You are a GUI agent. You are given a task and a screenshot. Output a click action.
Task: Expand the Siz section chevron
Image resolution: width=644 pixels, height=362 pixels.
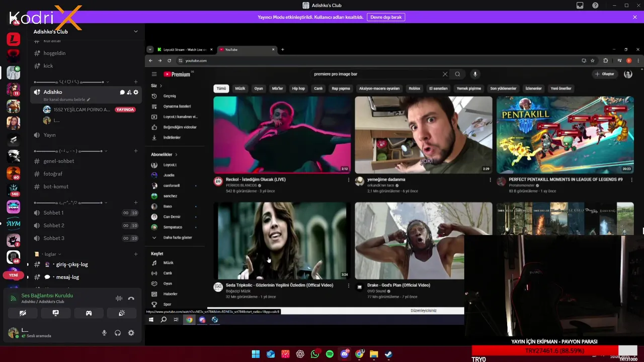point(161,86)
